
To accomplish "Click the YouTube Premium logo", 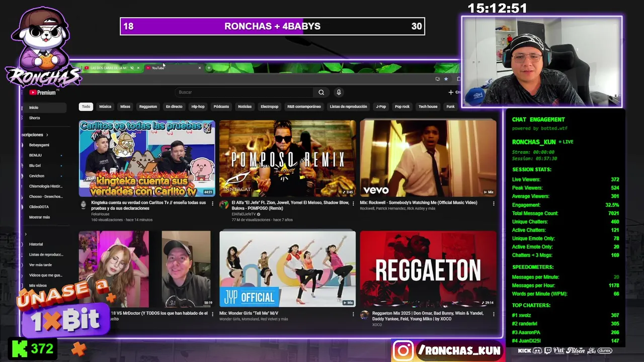I will tap(42, 93).
